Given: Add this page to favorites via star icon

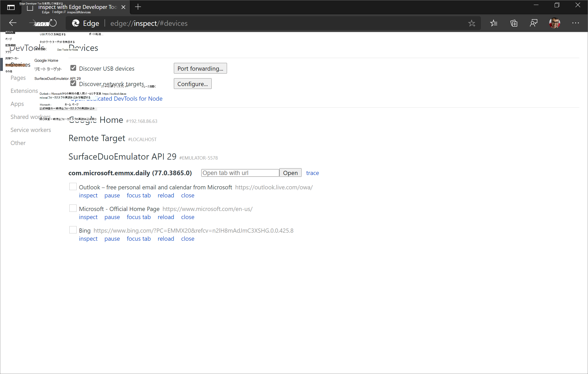Looking at the screenshot, I should tap(472, 23).
